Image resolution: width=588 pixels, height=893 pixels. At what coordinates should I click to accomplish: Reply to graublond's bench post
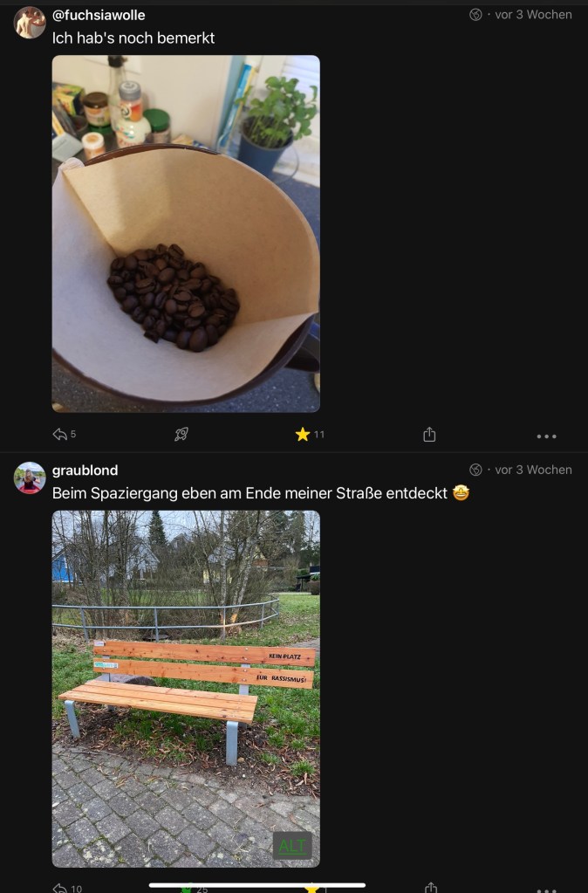pos(60,888)
